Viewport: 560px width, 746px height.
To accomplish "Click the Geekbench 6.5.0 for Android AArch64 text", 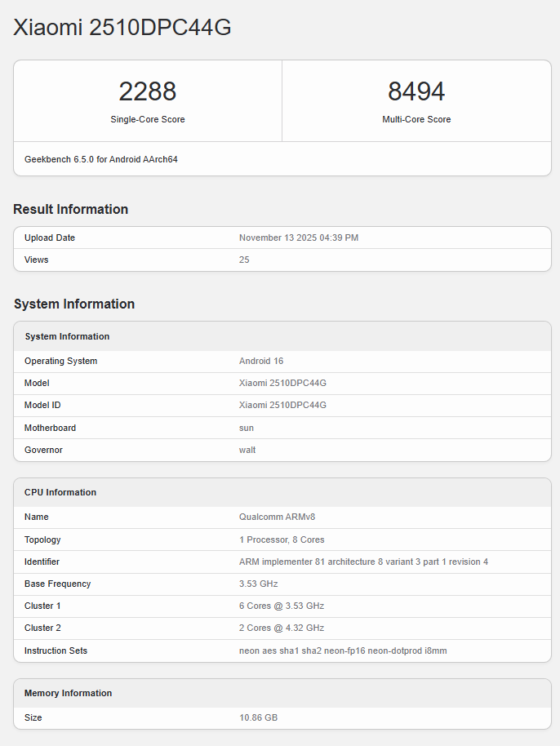I will point(101,159).
